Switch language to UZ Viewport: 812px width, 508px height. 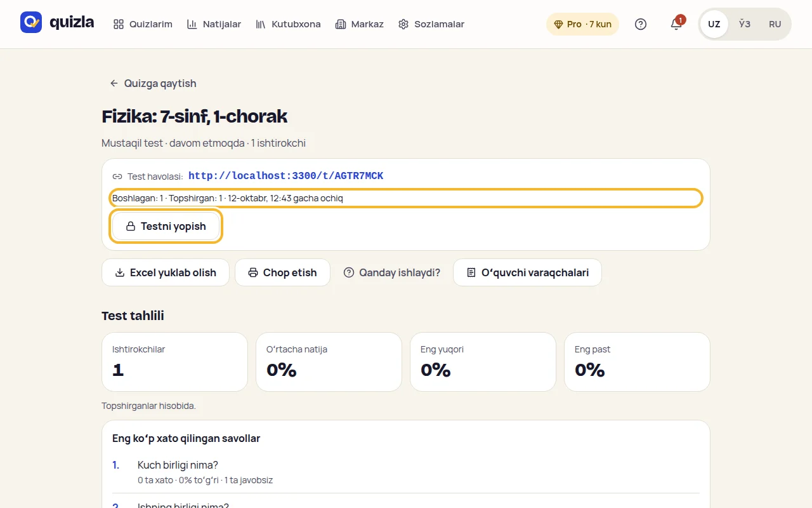tap(714, 24)
